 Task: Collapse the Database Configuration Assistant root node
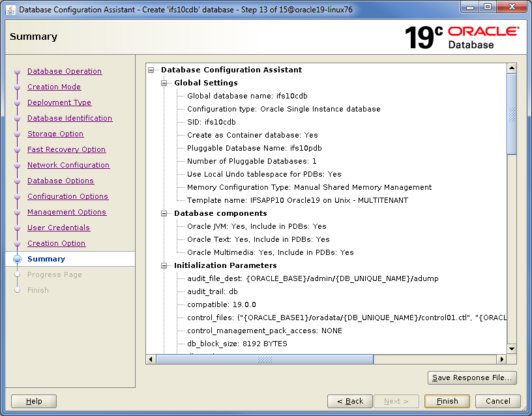[151, 70]
